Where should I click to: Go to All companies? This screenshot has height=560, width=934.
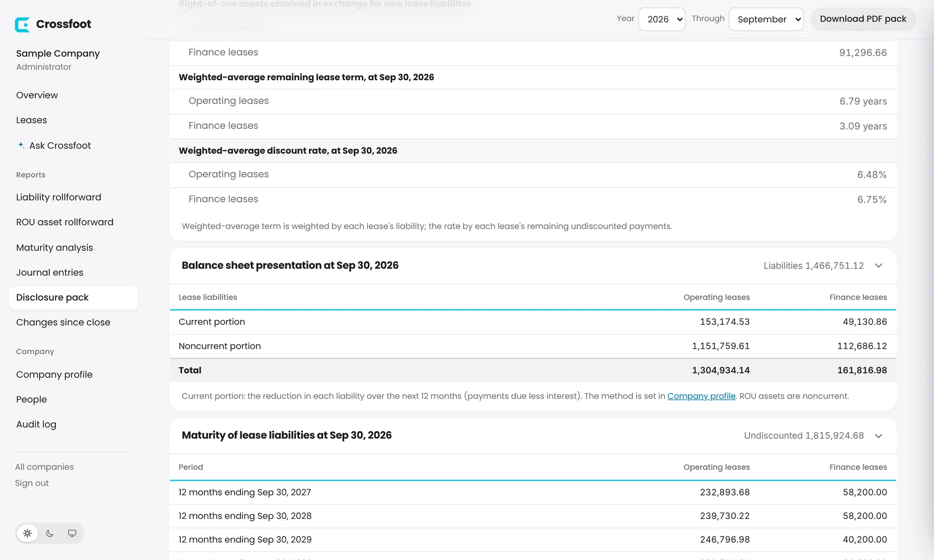point(44,467)
